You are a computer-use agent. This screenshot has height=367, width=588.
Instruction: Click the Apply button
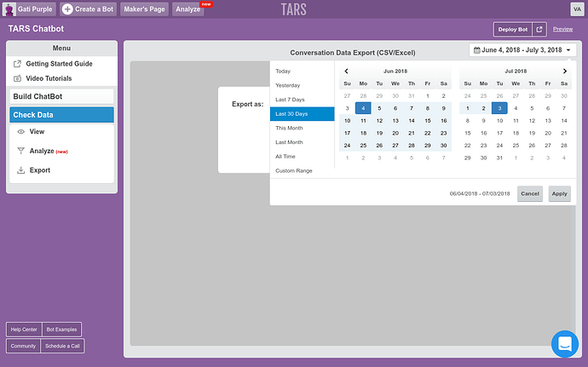coord(560,194)
